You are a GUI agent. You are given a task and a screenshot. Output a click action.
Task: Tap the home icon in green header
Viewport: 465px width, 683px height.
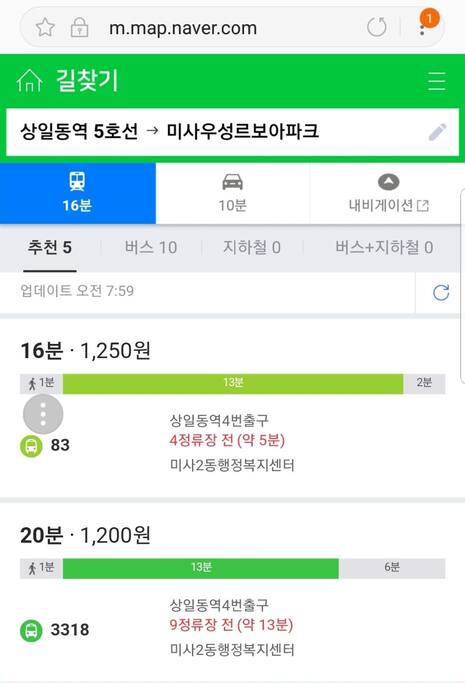pos(29,81)
